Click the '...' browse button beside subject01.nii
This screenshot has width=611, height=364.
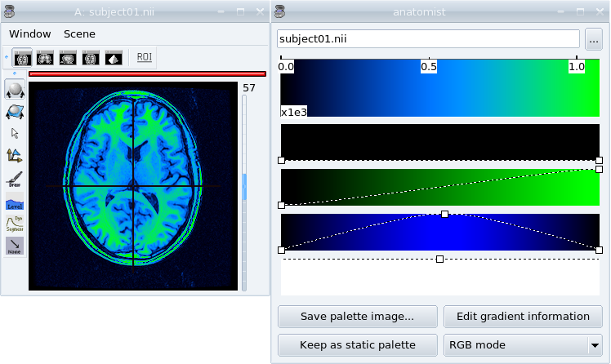coord(593,38)
